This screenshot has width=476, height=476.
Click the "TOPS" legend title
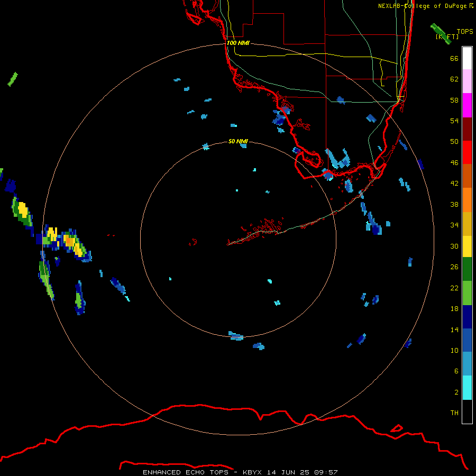(465, 31)
